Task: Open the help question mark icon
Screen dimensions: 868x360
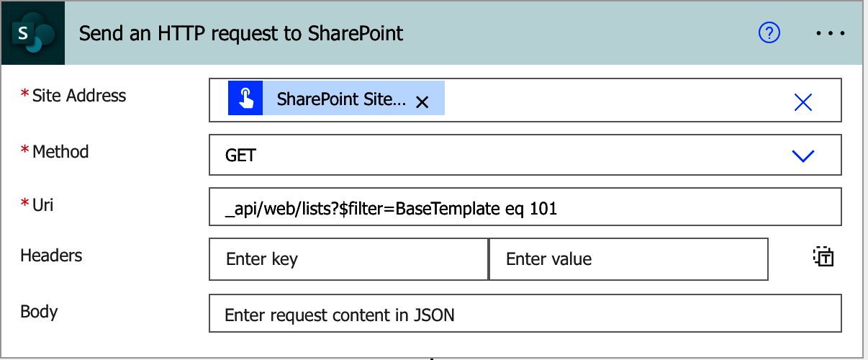Action: coord(769,33)
